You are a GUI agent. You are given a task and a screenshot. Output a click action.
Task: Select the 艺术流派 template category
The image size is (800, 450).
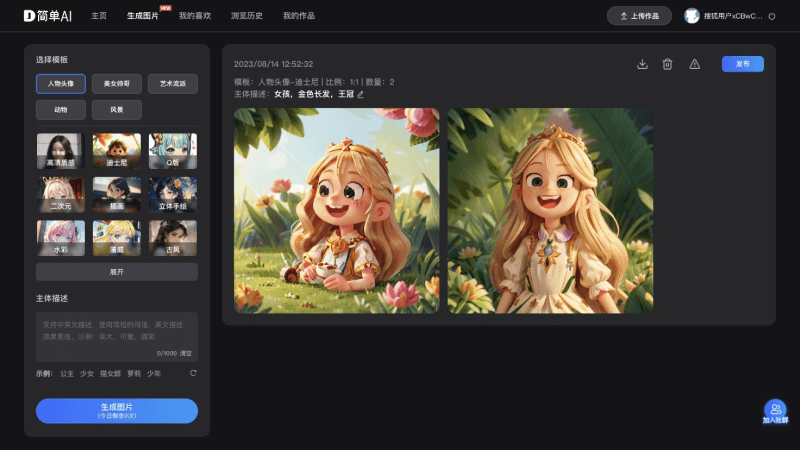point(173,84)
